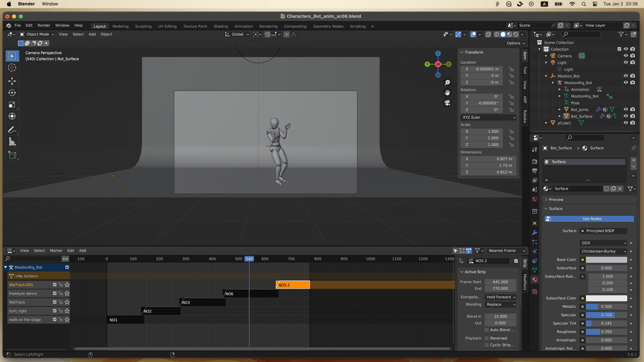Select the Transform tool

[x=12, y=116]
